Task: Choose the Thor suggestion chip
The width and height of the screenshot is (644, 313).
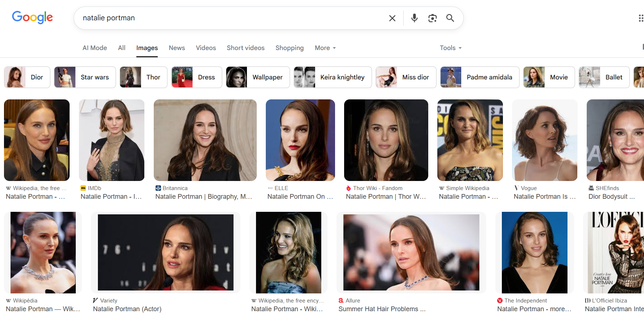Action: [144, 77]
